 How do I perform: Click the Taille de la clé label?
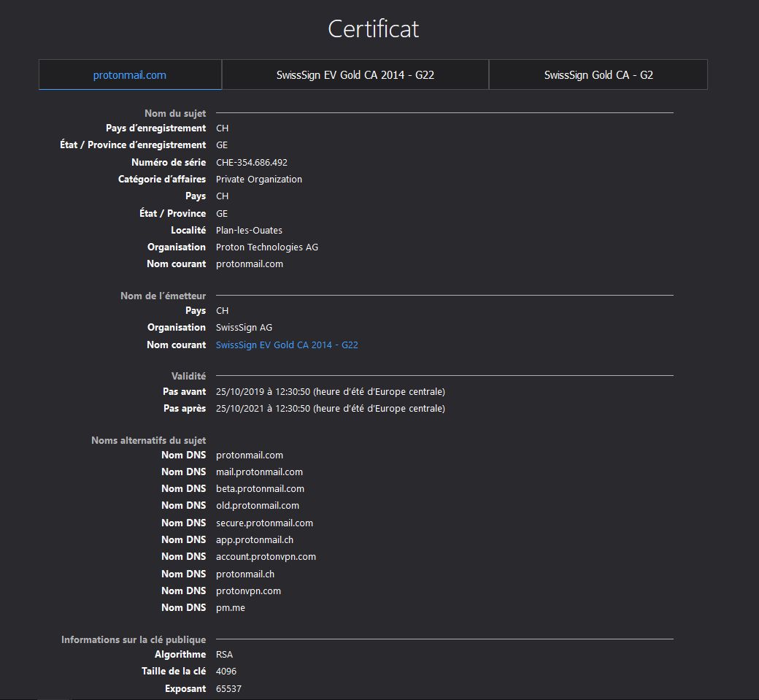point(174,672)
